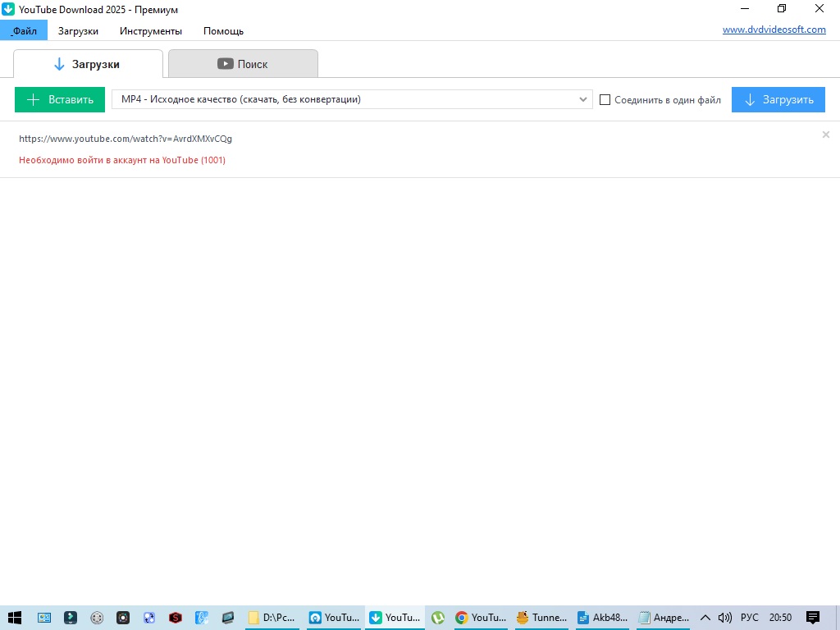Click the active YouTube Download taskbar button
The width and height of the screenshot is (840, 630).
click(x=395, y=618)
